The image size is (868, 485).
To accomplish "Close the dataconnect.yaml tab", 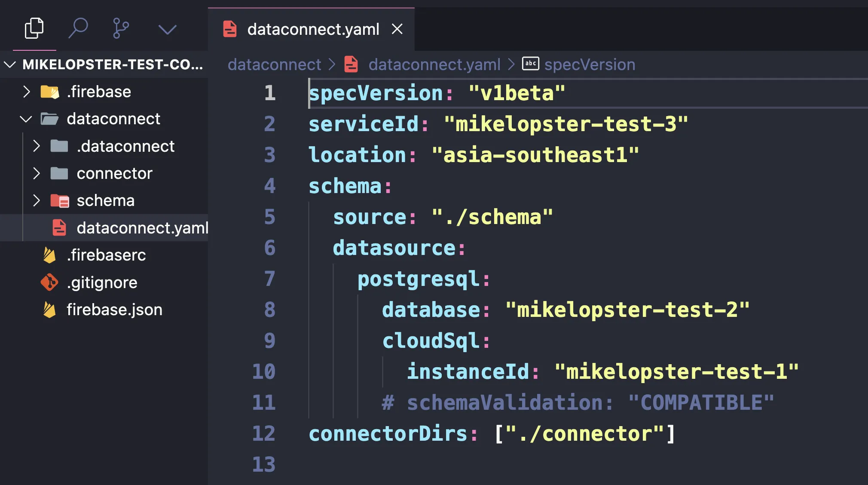I will click(397, 29).
